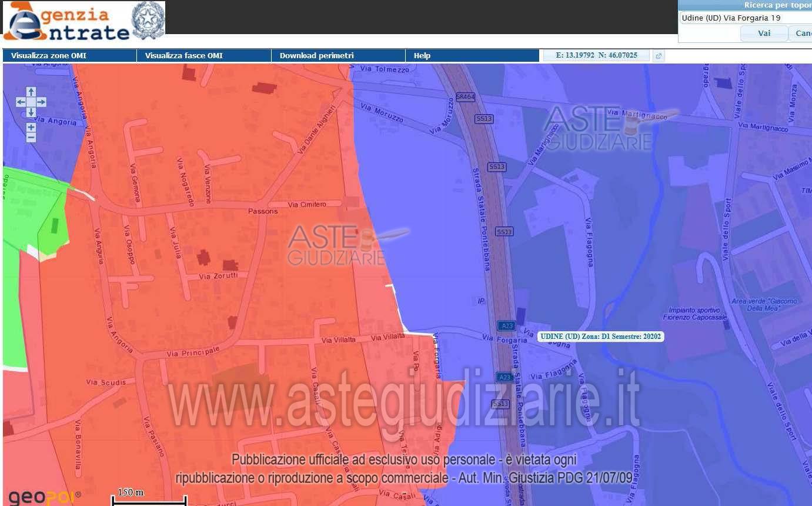
Task: Click the Vai search button
Action: coord(764,34)
